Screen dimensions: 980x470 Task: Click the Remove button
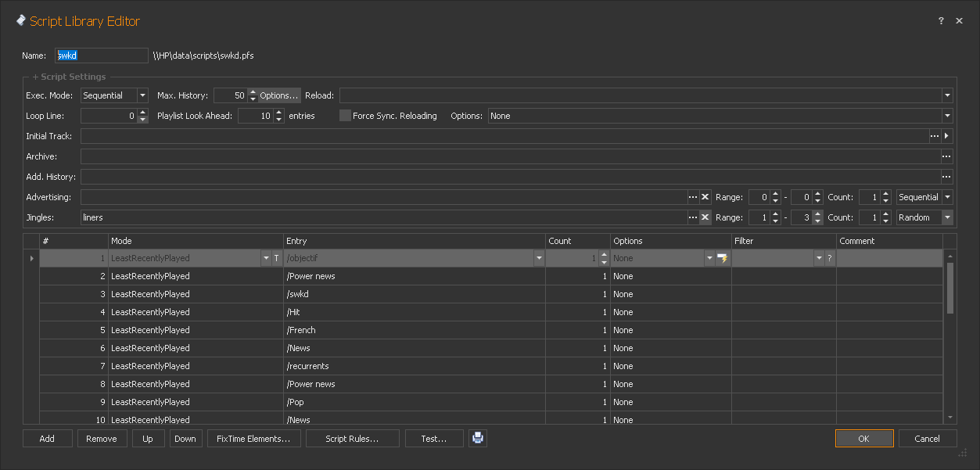pyautogui.click(x=102, y=439)
